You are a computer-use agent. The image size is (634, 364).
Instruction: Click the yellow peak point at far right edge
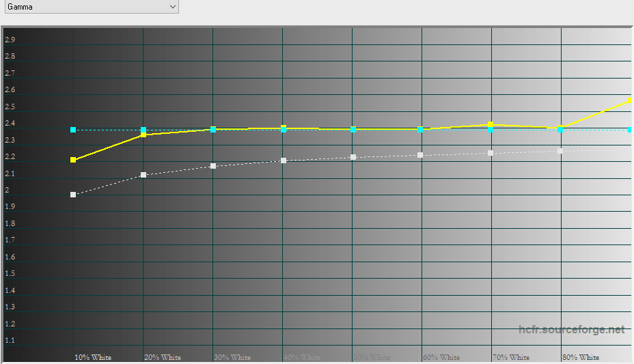[629, 101]
